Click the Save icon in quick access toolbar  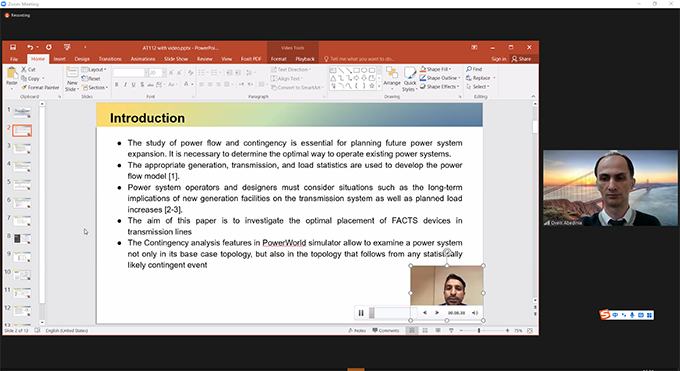tap(13, 47)
